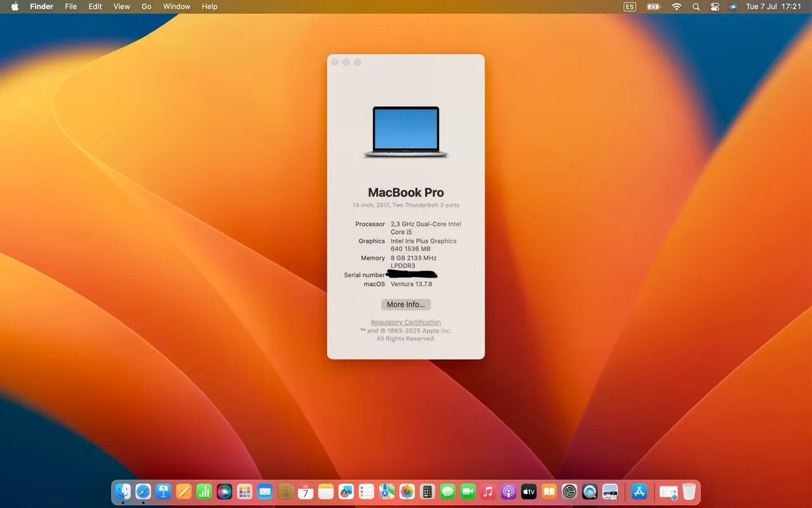Click the MacBook Pro laptop image
The image size is (812, 508).
tap(406, 132)
